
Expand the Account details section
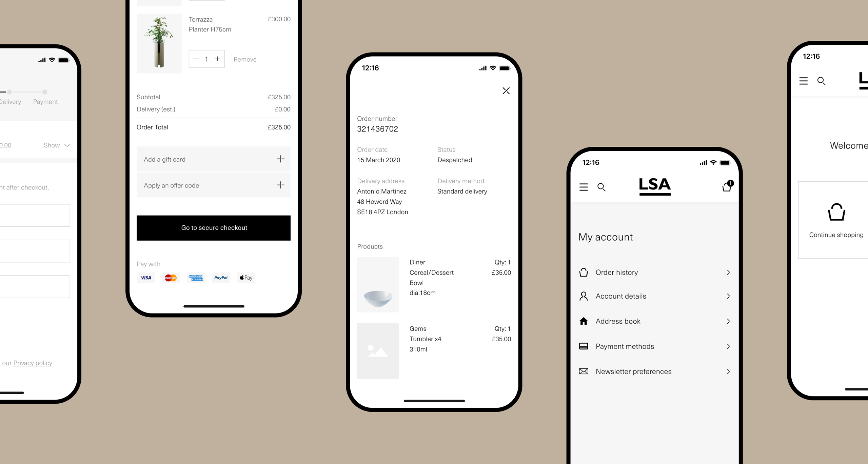coord(655,296)
